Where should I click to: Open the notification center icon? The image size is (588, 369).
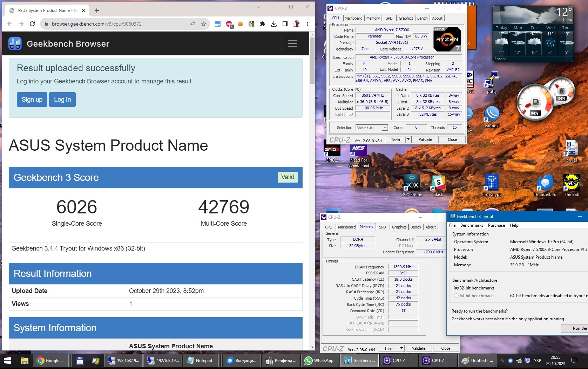tap(574, 360)
